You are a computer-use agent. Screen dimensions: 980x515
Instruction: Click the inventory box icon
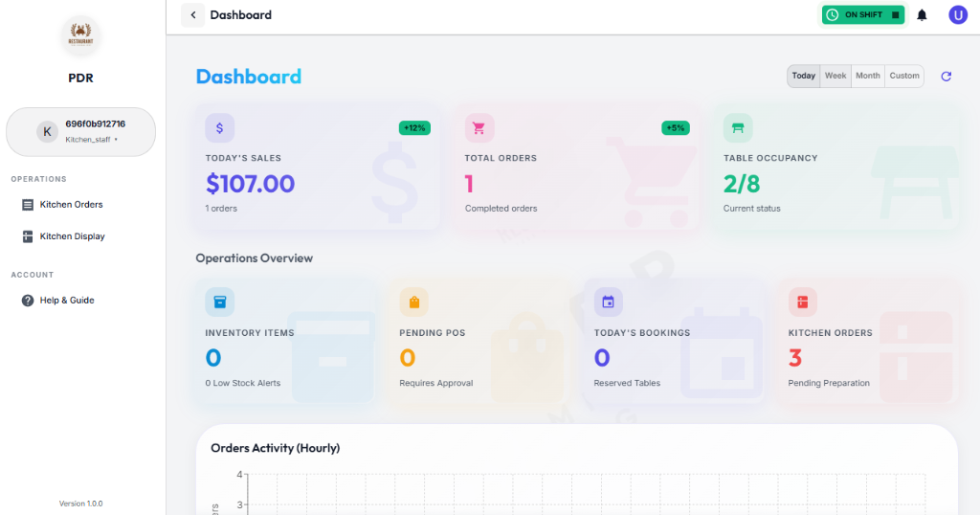click(219, 302)
